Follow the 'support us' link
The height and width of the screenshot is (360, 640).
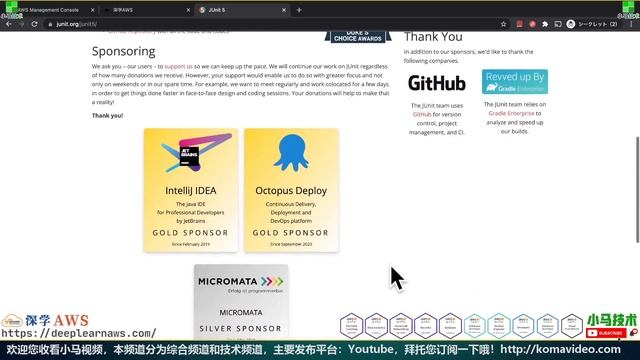[178, 66]
